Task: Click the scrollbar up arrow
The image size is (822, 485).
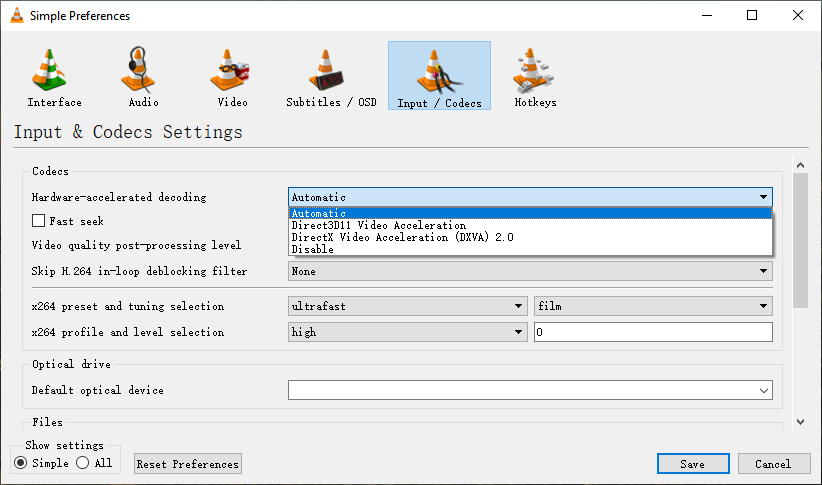Action: (x=800, y=165)
